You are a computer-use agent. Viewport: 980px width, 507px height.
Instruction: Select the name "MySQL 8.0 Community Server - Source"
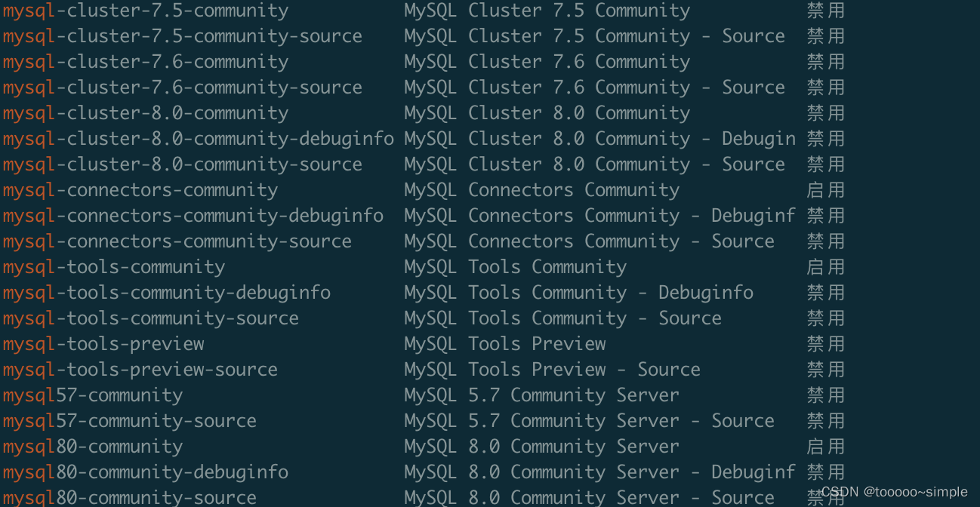(x=589, y=498)
